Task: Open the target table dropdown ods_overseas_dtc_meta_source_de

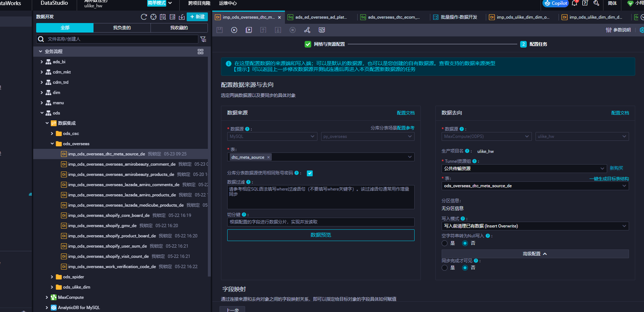Action: point(535,186)
